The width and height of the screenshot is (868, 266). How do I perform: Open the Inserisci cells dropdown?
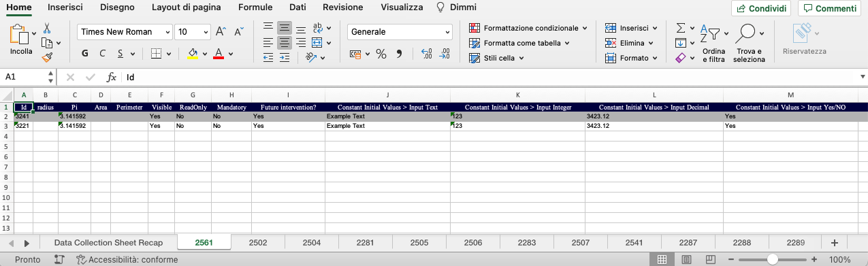coord(655,28)
